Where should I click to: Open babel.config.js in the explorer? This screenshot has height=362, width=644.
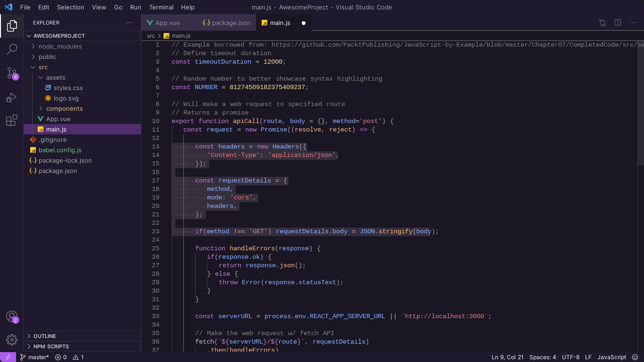[83, 150]
